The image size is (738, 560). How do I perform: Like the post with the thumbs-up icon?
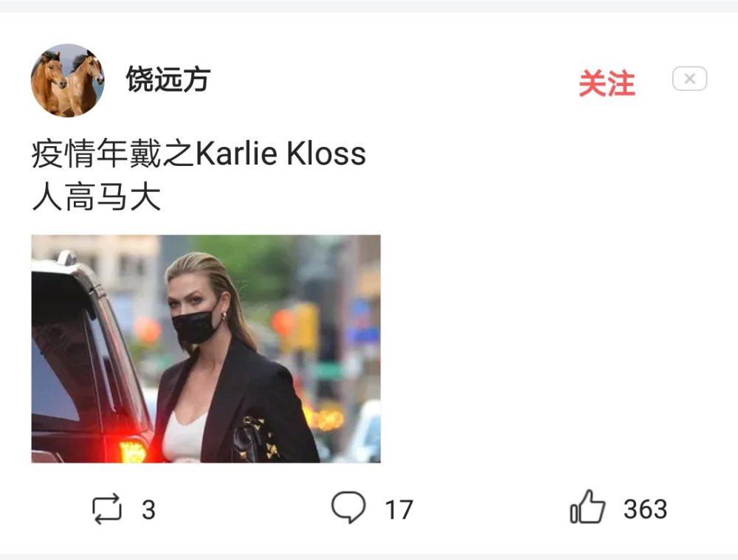[x=587, y=507]
